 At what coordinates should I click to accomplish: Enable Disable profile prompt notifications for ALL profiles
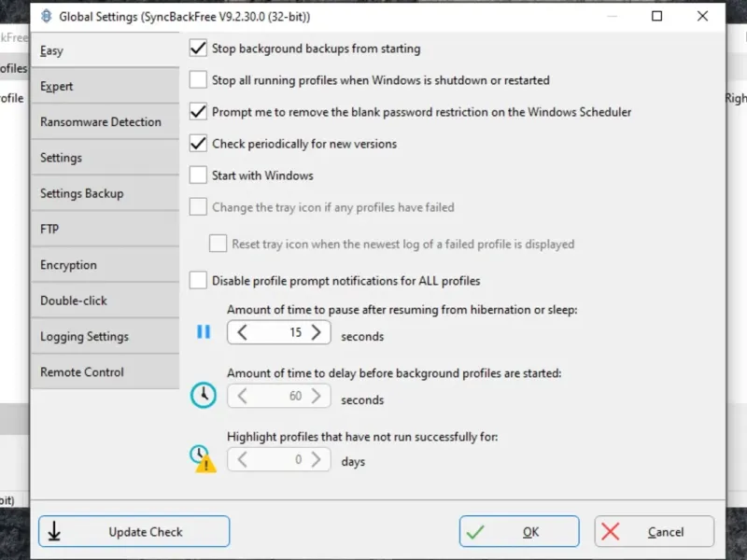[198, 281]
